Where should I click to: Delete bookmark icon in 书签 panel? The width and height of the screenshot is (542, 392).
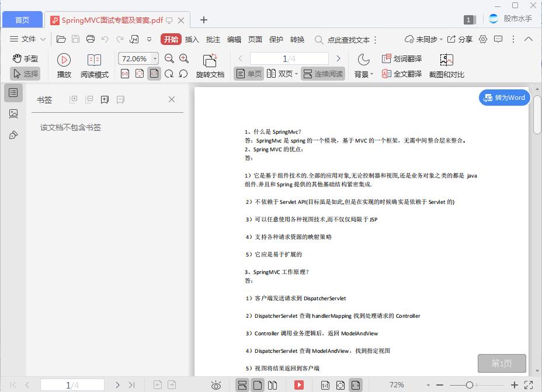[120, 99]
